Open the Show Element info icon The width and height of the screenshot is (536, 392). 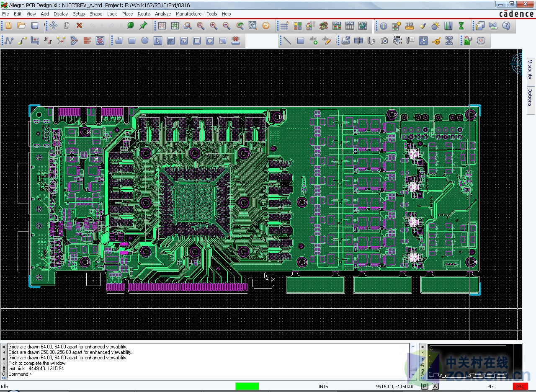(384, 26)
